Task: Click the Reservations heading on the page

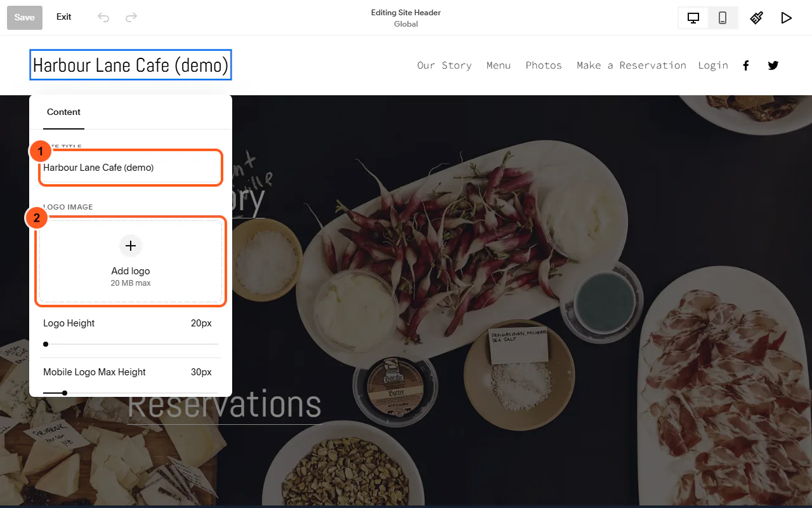Action: pyautogui.click(x=225, y=404)
